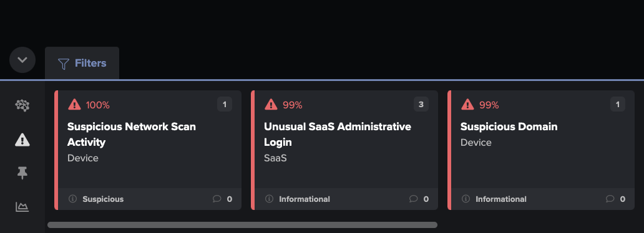Open the pinned items pin icon
This screenshot has height=233, width=644.
pos(22,174)
